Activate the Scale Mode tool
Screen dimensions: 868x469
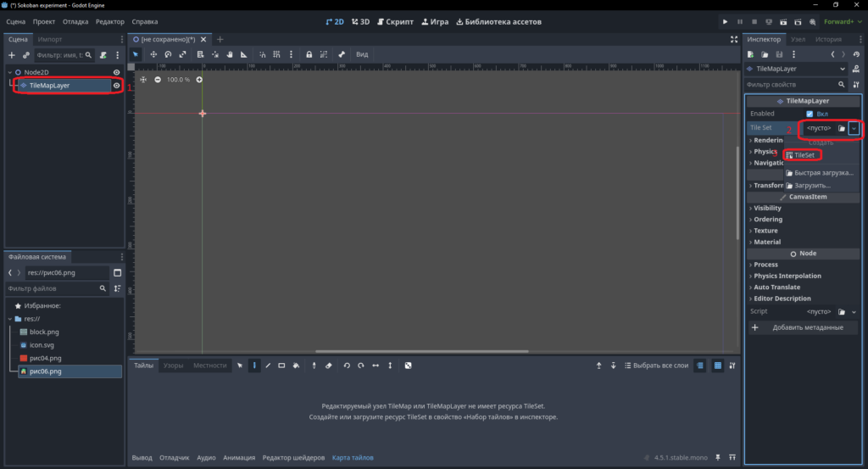[x=182, y=54]
